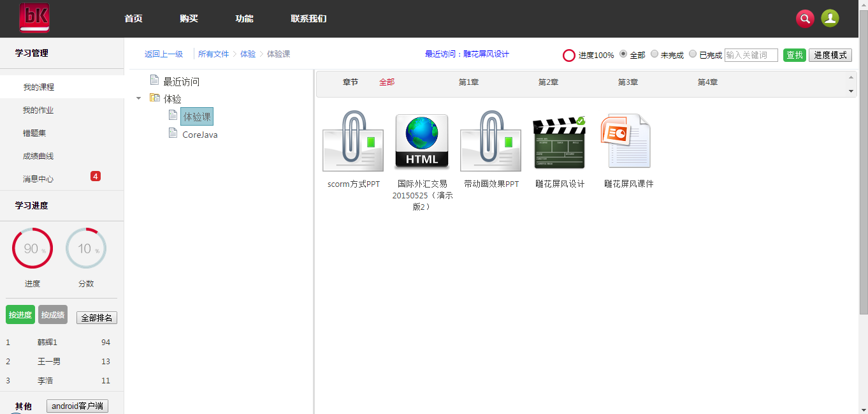This screenshot has height=414, width=868.
Task: Select the 第2章 chapter tab
Action: pyautogui.click(x=548, y=82)
